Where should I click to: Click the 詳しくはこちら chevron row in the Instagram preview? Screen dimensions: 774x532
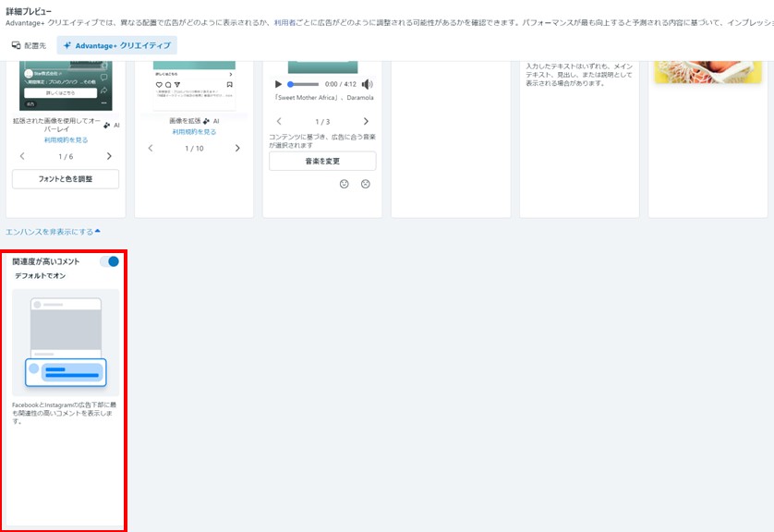pyautogui.click(x=194, y=74)
